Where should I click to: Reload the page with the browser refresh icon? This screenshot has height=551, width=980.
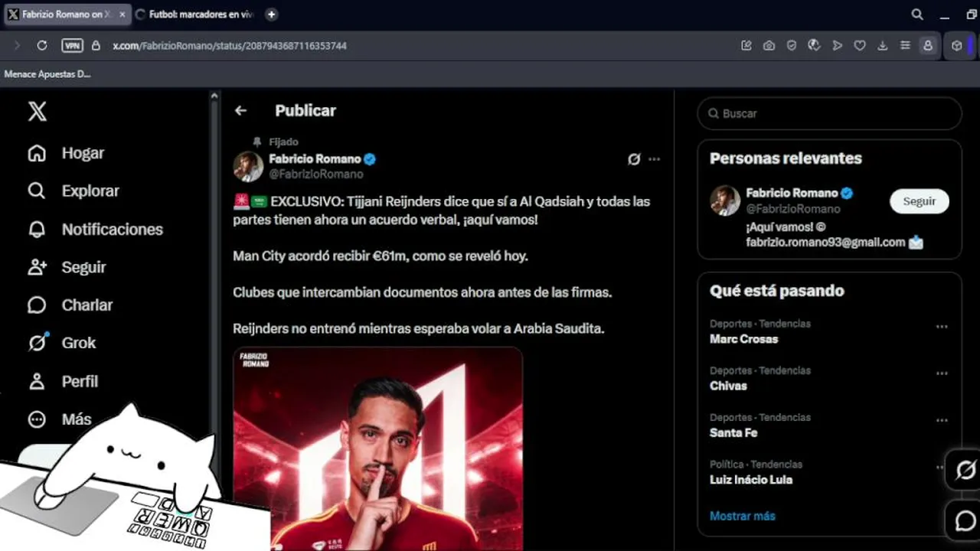pos(42,45)
